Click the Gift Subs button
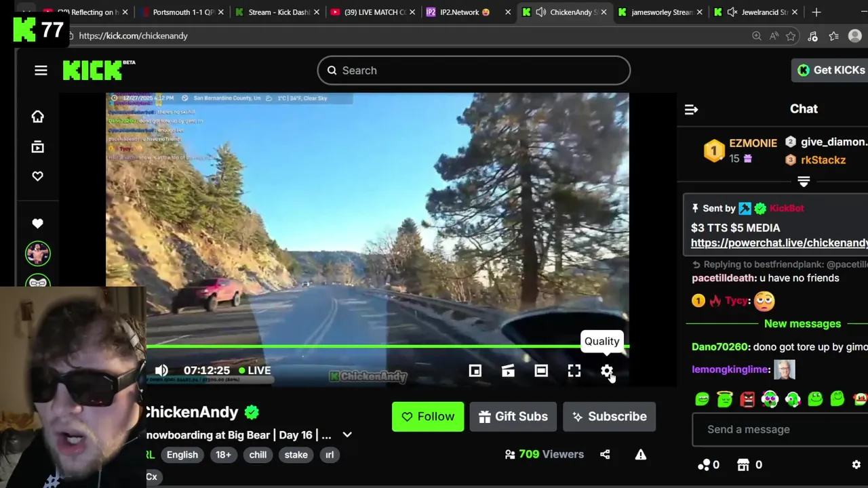The width and height of the screenshot is (868, 488). click(x=513, y=417)
